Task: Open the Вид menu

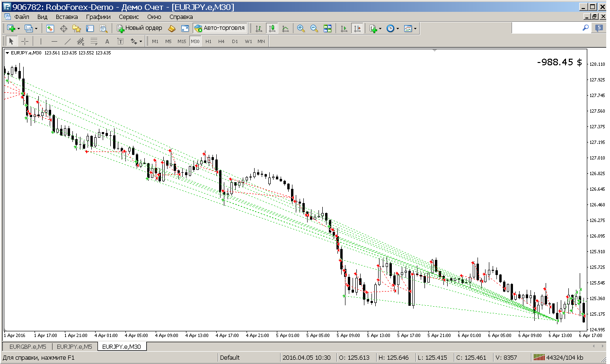Action: pyautogui.click(x=42, y=17)
